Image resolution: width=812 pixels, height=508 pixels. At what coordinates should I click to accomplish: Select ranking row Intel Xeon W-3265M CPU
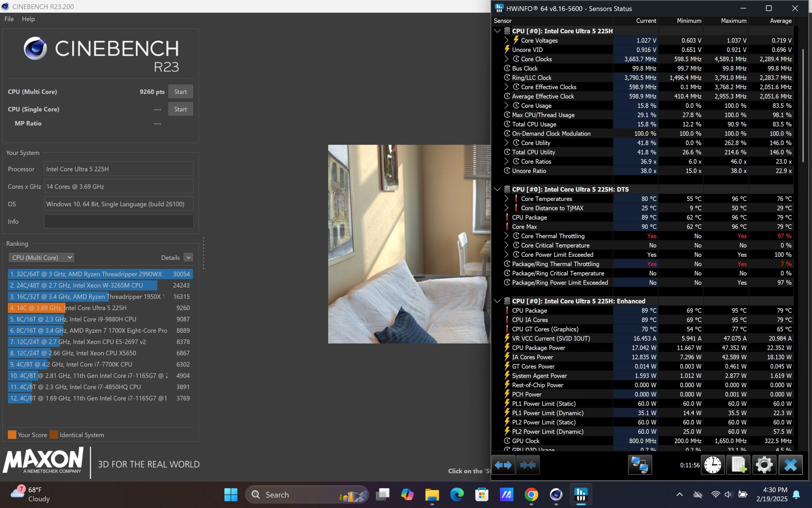tap(100, 285)
